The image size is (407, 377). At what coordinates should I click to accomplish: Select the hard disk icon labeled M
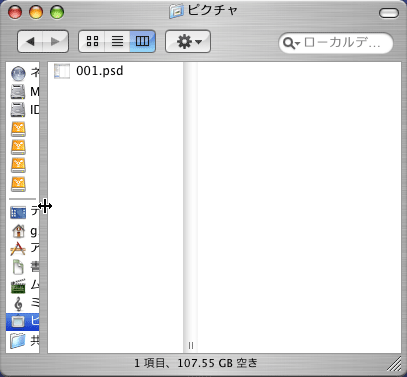[x=18, y=92]
